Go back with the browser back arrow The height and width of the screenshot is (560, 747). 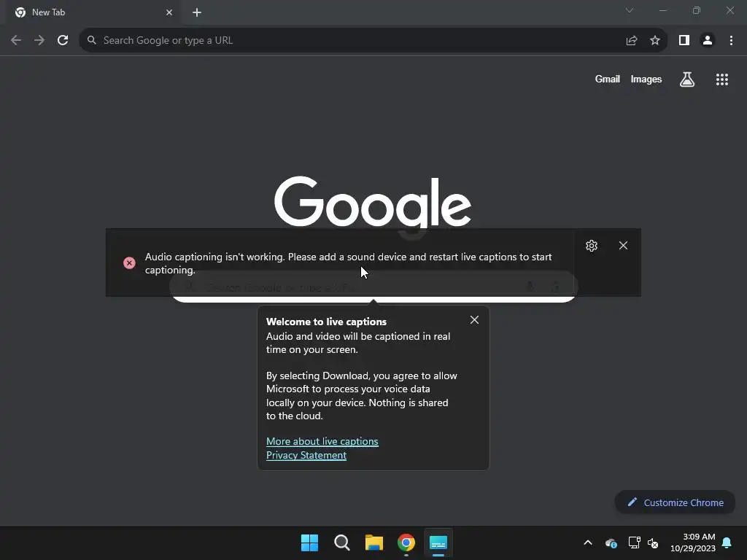tap(16, 40)
